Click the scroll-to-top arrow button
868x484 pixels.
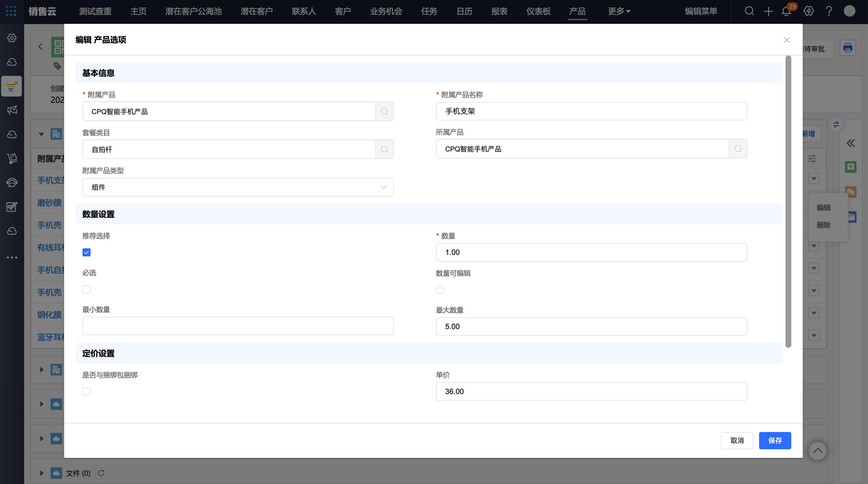[818, 451]
